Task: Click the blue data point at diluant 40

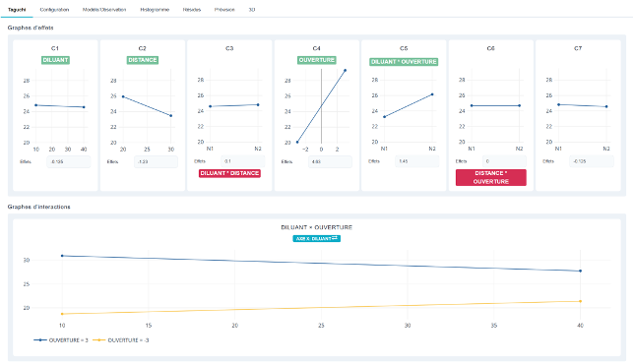Action: [580, 272]
